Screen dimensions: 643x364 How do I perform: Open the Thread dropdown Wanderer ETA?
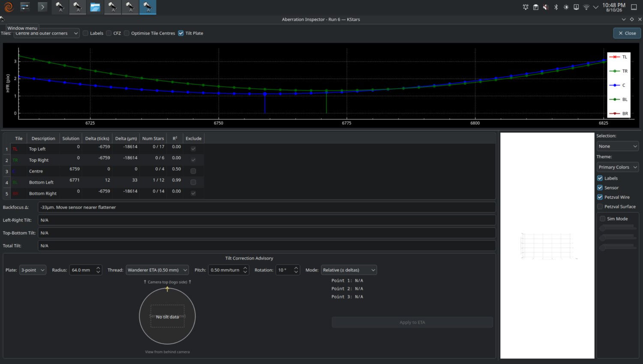click(157, 270)
